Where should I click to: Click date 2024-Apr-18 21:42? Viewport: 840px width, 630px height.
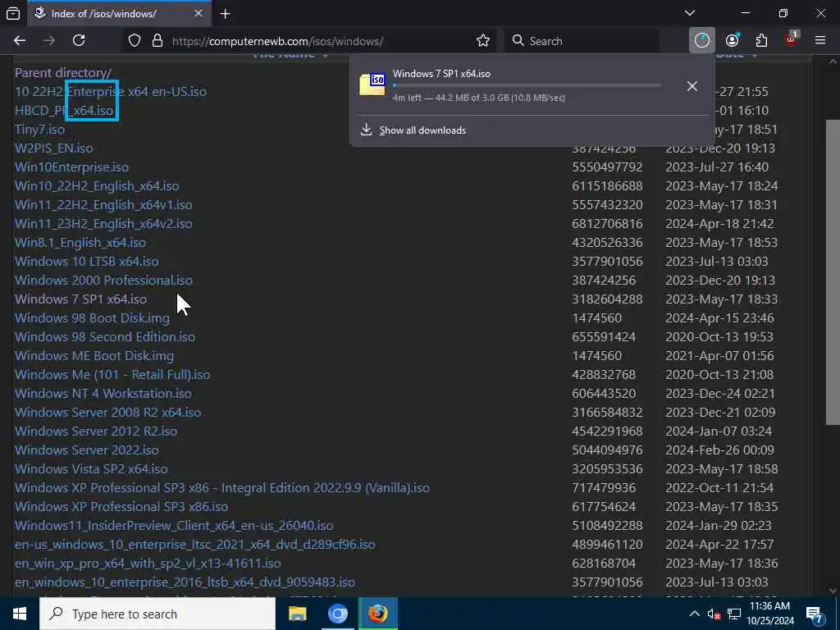tap(719, 223)
